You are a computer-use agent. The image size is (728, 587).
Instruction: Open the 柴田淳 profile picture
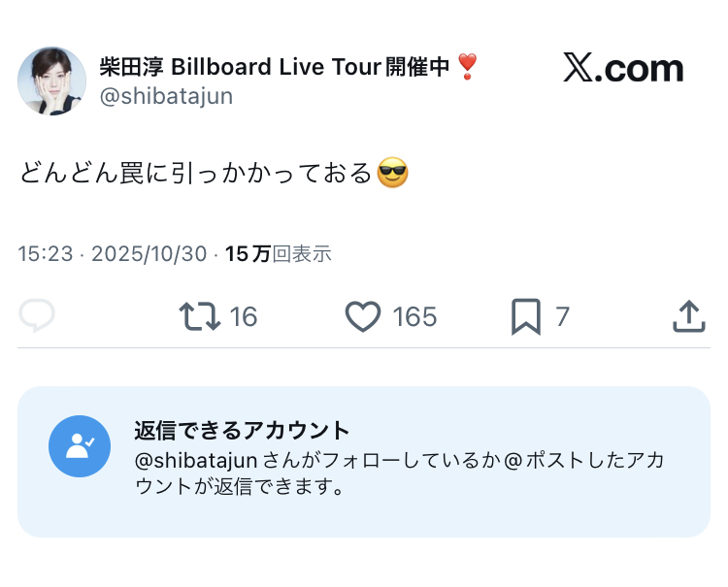coord(52,81)
